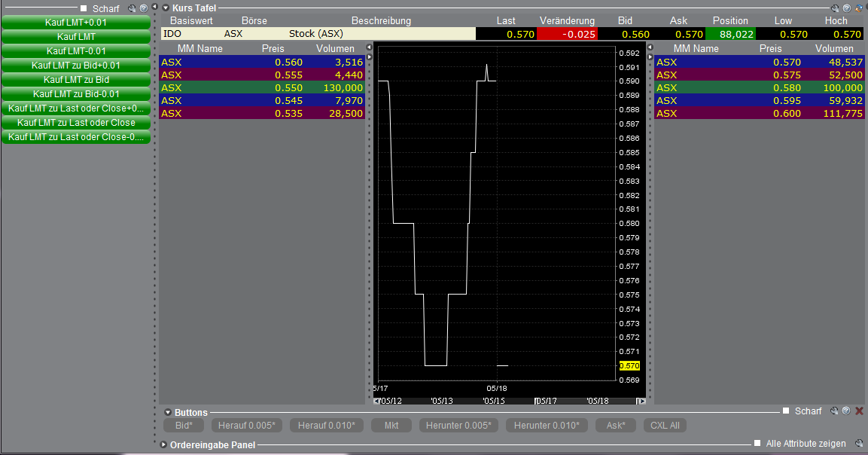868x455 pixels.
Task: Click Herunter 0.005* button
Action: point(459,426)
